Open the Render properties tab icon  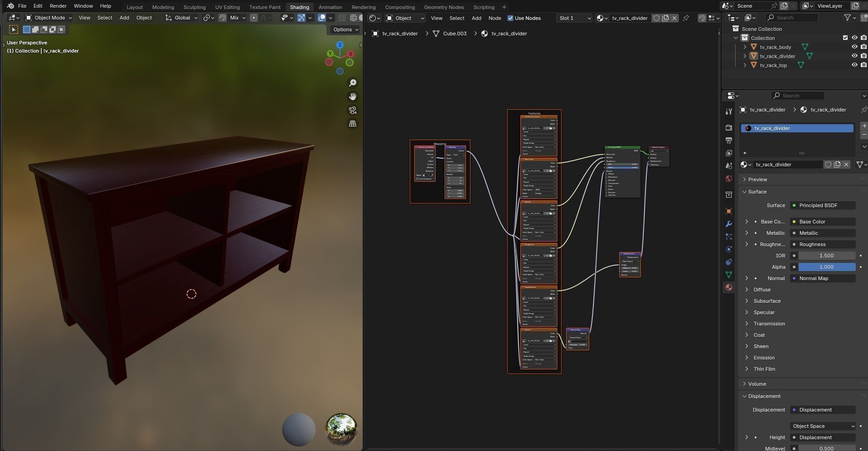pos(728,128)
